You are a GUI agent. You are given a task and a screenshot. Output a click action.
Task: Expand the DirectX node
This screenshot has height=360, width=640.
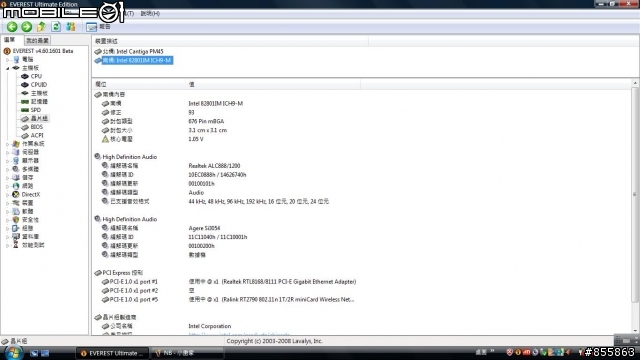[7, 195]
